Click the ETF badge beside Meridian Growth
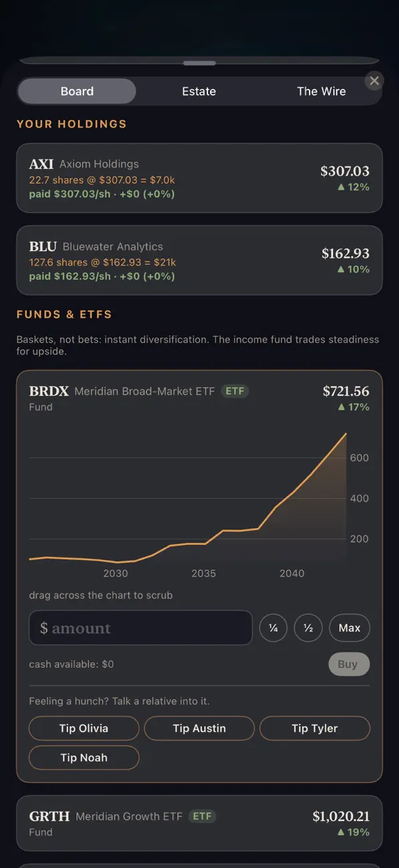 202,816
